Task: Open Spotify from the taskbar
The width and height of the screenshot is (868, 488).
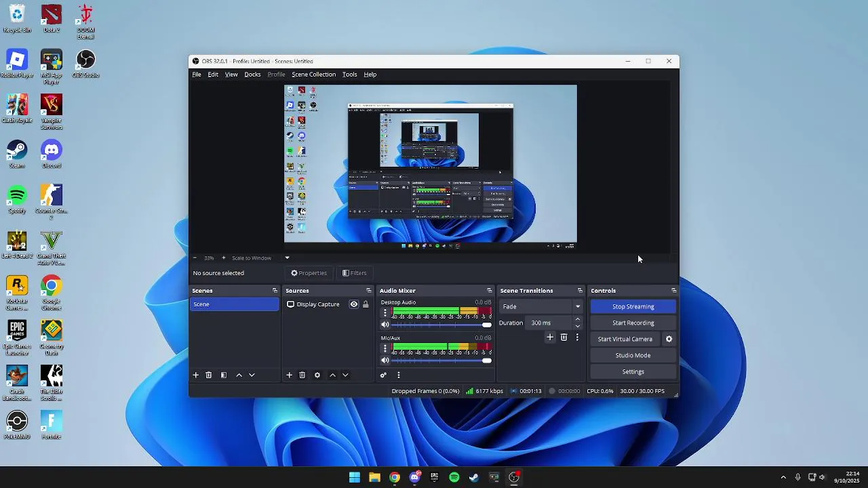Action: (x=454, y=477)
